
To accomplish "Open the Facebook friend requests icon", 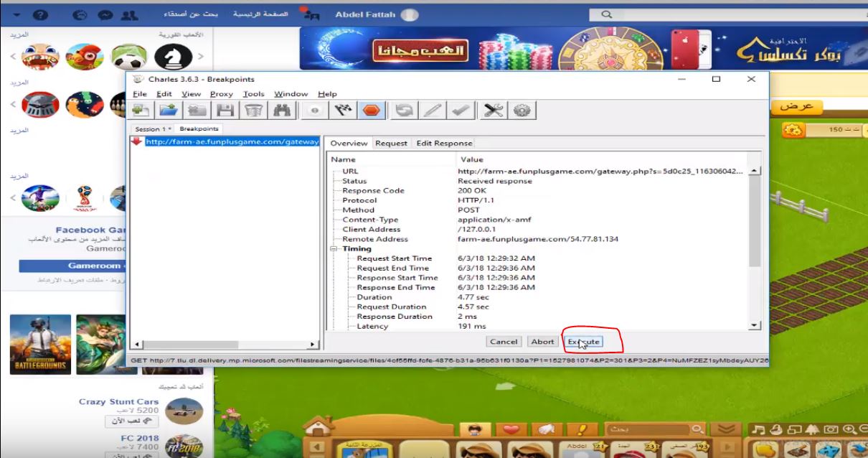I will (x=129, y=14).
